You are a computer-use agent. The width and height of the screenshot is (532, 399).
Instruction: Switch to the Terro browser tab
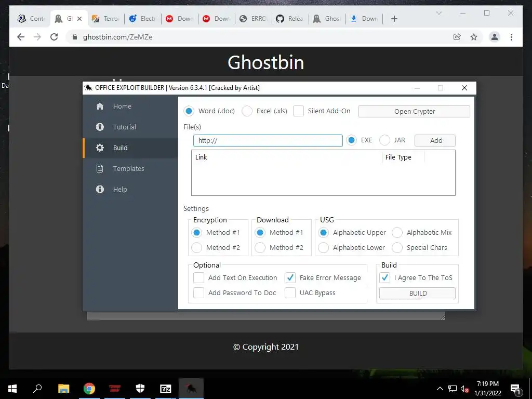pyautogui.click(x=106, y=19)
